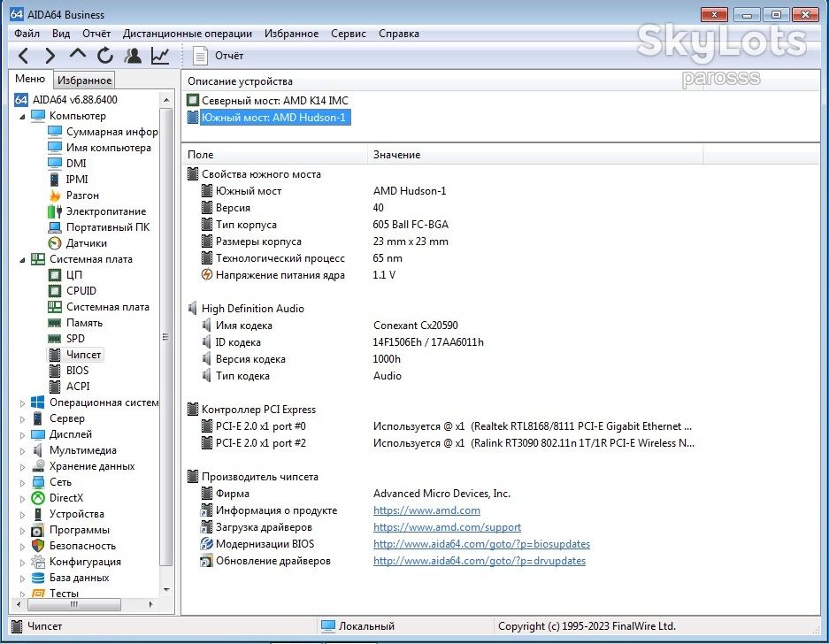Collapse the Компьютер tree node
The image size is (829, 644).
click(x=22, y=116)
